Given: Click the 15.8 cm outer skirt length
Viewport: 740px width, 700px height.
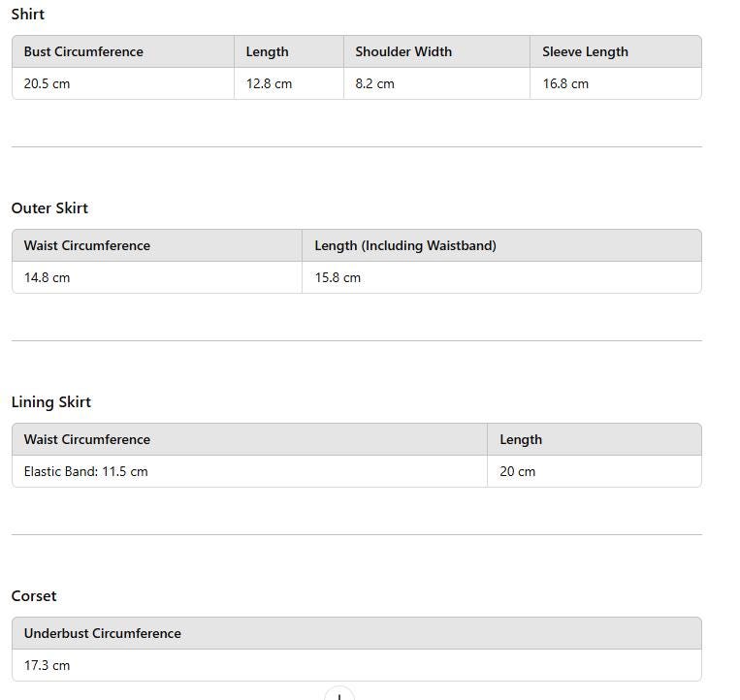Looking at the screenshot, I should [x=338, y=278].
